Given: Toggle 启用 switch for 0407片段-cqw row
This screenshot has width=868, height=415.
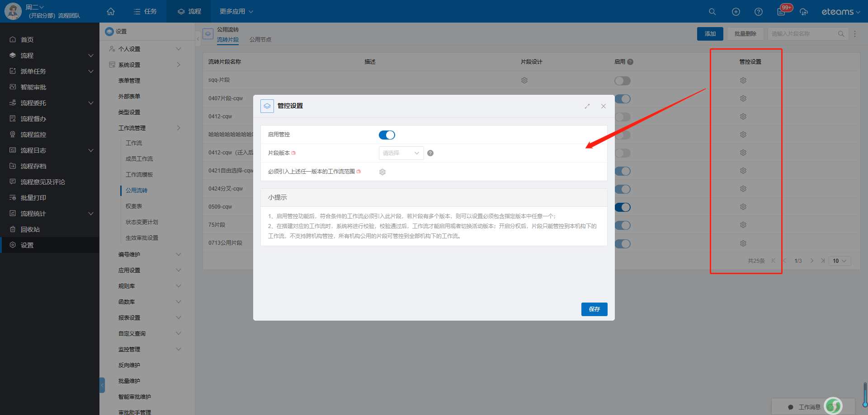Looking at the screenshot, I should [x=623, y=99].
